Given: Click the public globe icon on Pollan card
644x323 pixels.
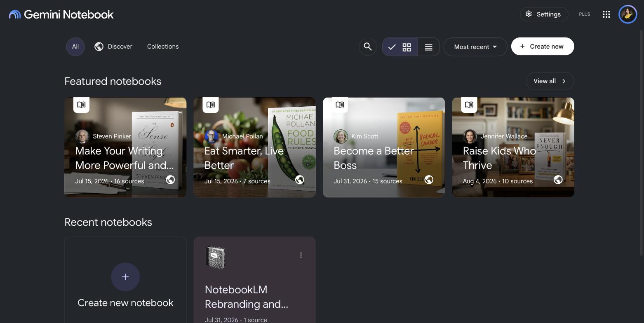Looking at the screenshot, I should coord(300,180).
